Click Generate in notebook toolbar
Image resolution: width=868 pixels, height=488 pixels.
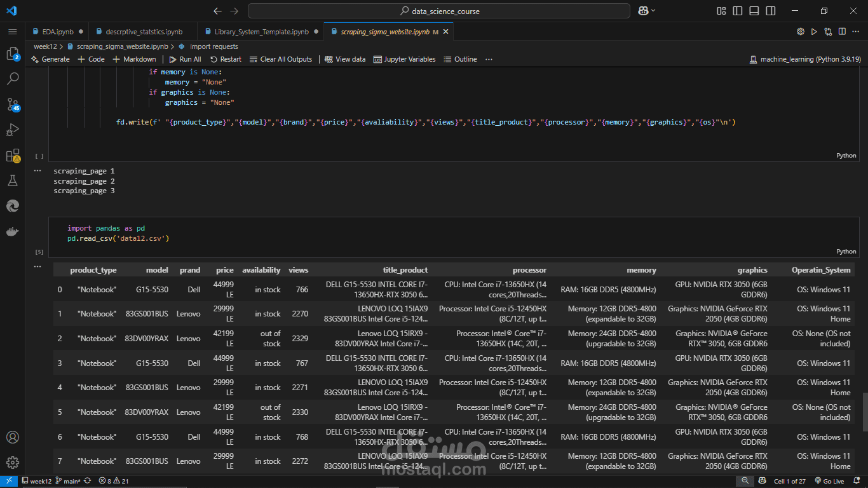pos(50,59)
